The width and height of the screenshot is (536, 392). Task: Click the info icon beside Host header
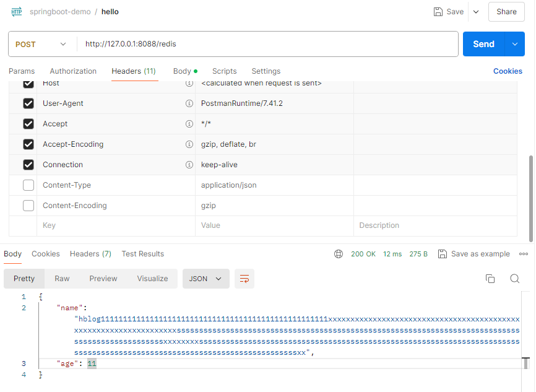tap(189, 82)
